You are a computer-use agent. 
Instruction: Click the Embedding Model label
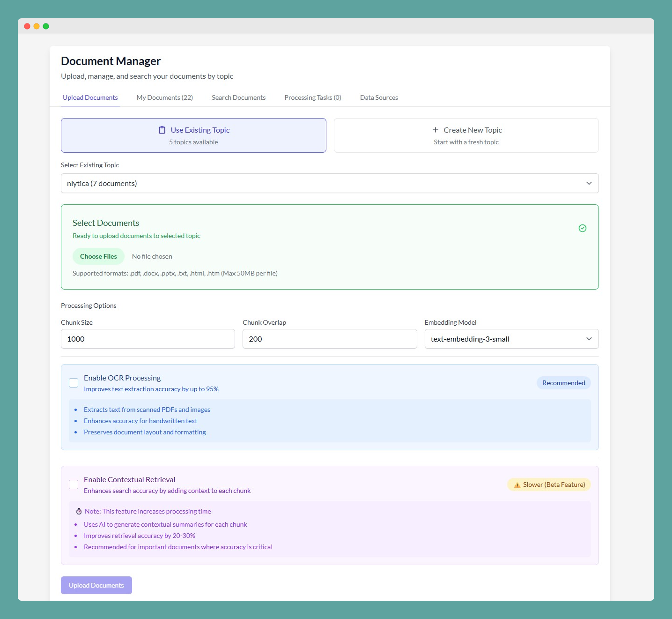(450, 322)
